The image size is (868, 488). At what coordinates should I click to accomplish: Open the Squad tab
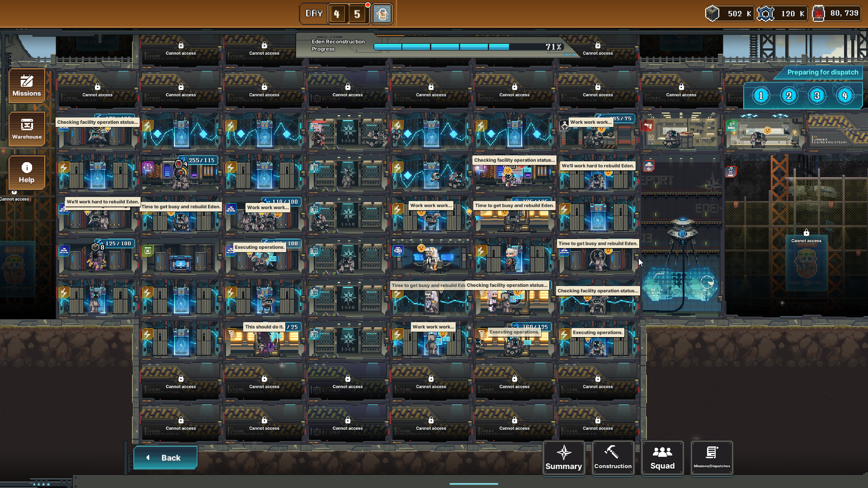pyautogui.click(x=662, y=458)
